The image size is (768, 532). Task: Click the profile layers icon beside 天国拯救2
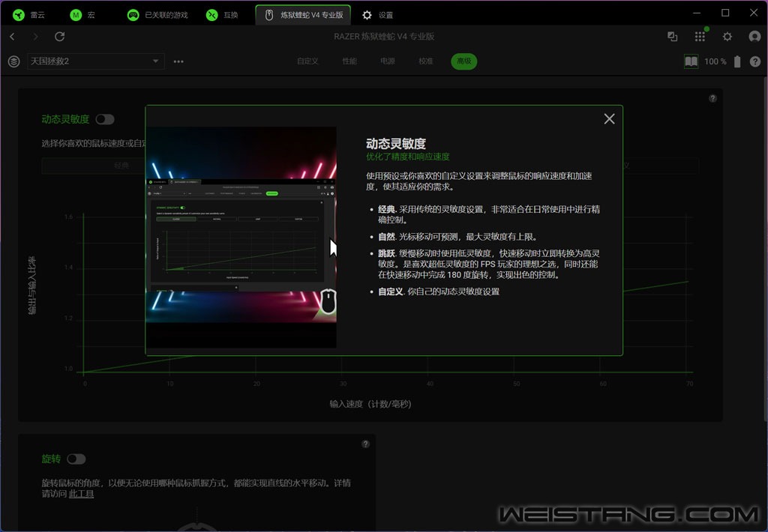13,61
